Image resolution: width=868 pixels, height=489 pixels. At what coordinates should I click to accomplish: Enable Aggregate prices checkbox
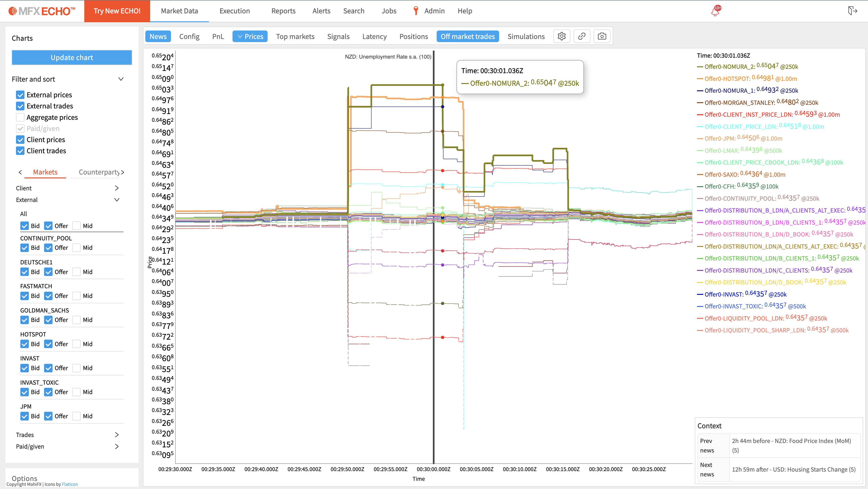tap(20, 117)
